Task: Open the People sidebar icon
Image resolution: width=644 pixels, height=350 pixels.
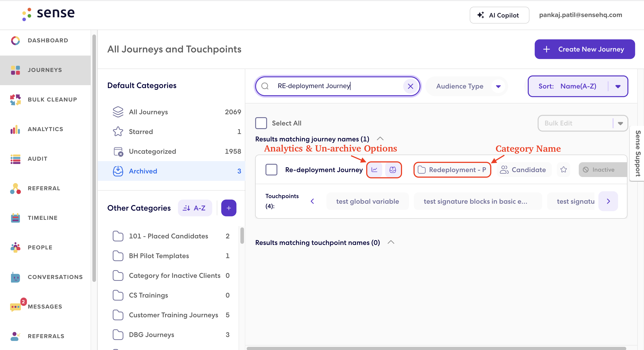Action: [15, 248]
